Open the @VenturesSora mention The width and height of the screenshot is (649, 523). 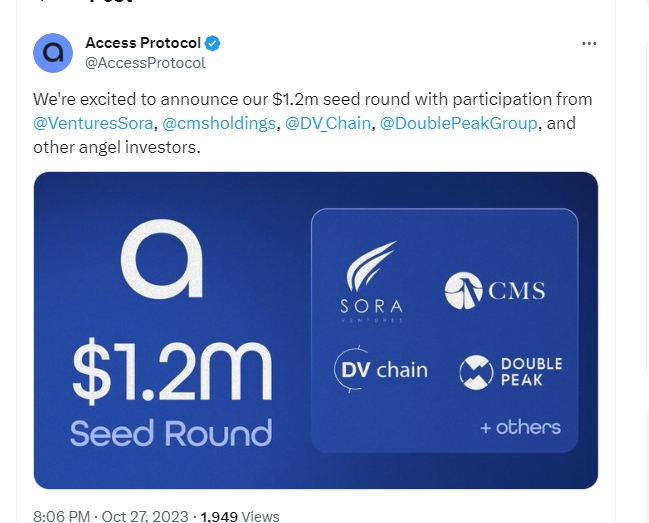pos(93,123)
